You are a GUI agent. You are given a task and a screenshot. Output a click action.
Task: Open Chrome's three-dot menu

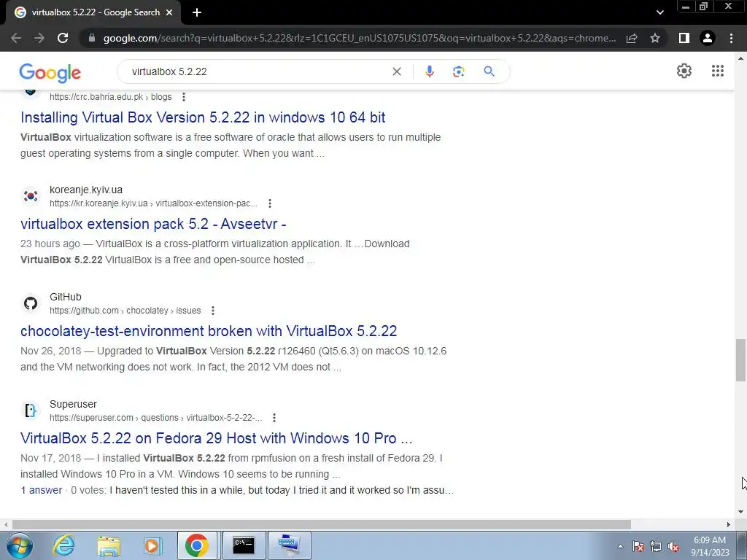(x=731, y=38)
